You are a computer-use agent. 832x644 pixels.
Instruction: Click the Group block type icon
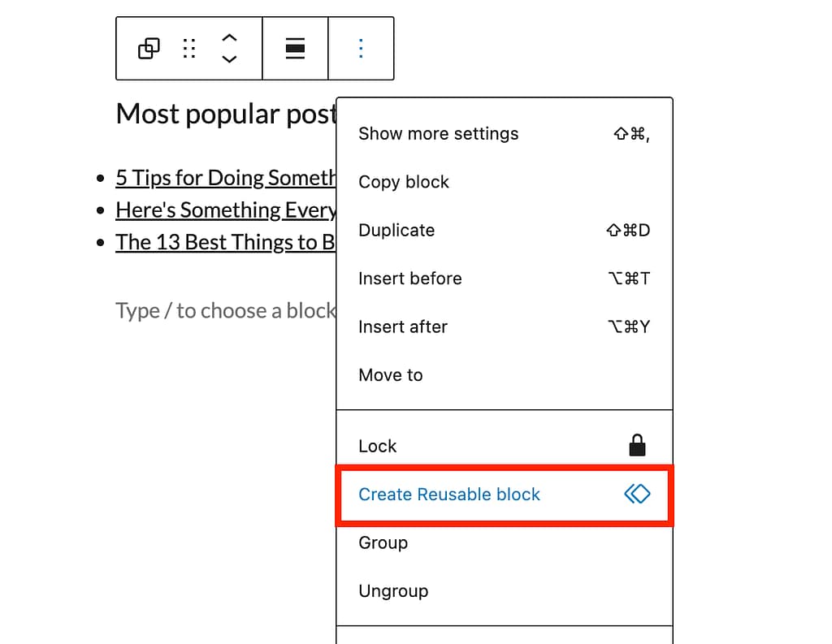pos(149,49)
